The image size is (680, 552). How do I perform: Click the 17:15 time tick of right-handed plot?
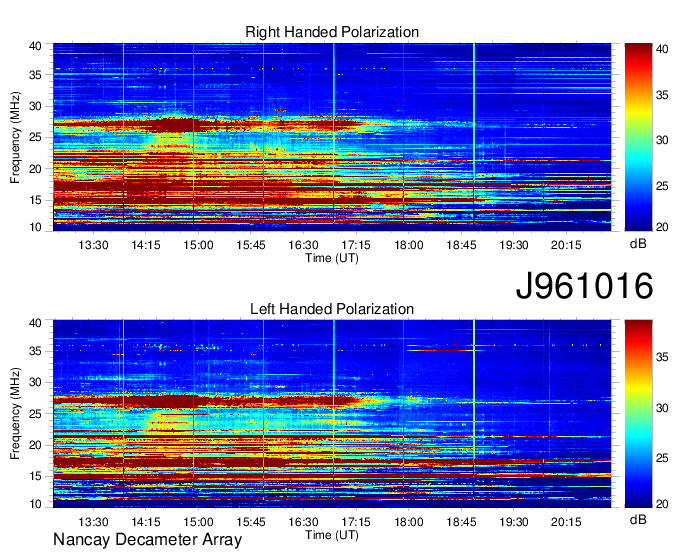coord(356,245)
